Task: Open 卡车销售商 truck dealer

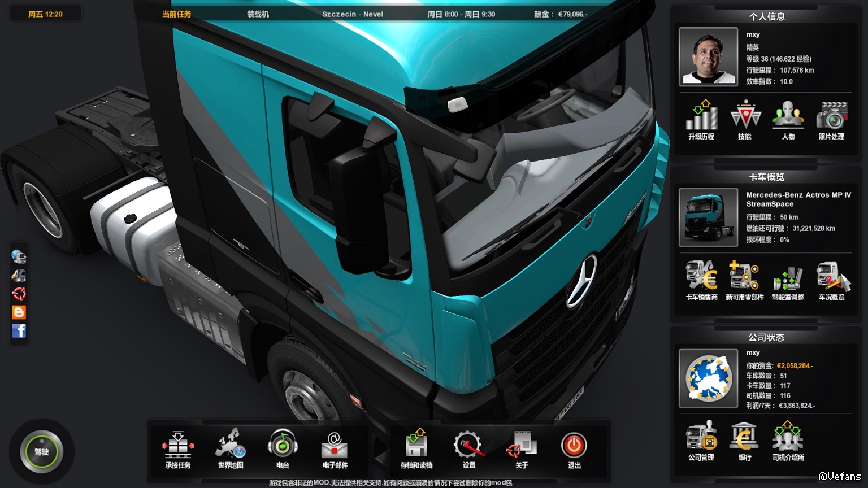Action: [701, 280]
